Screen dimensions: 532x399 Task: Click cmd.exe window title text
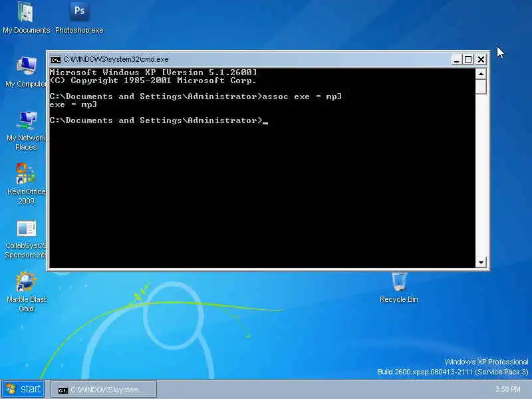click(116, 60)
